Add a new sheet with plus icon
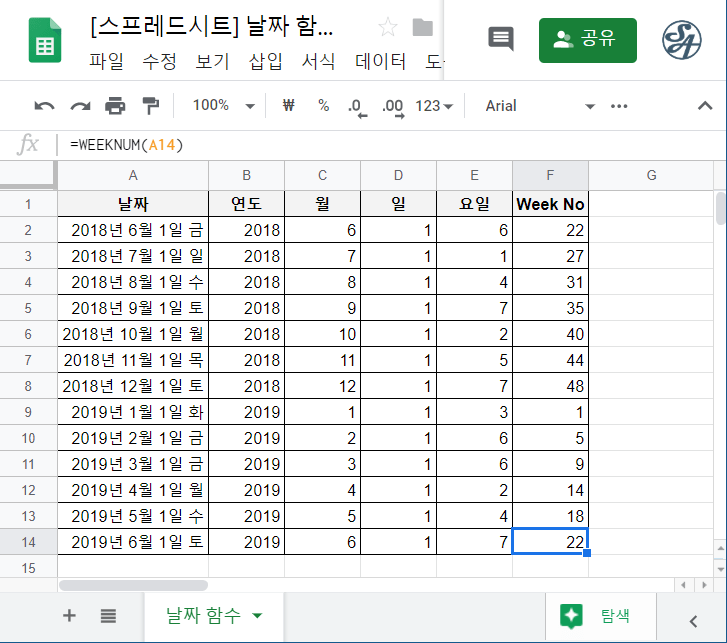Viewport: 727px width, 643px height. pos(69,616)
